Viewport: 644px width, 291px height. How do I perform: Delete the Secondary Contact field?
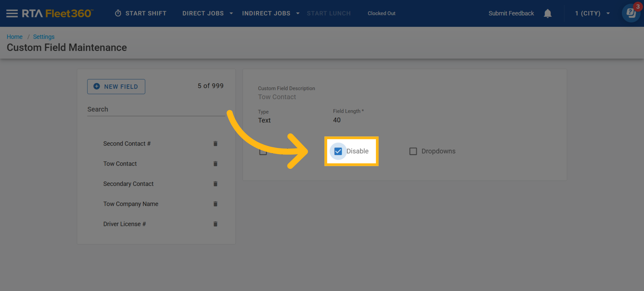[215, 184]
